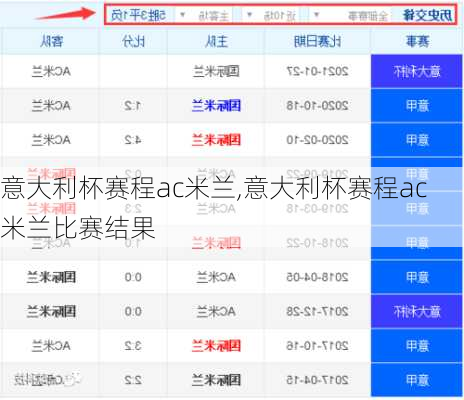Screen dimensions: 464x400
Task: Click the 主队 column header
Action: (217, 41)
